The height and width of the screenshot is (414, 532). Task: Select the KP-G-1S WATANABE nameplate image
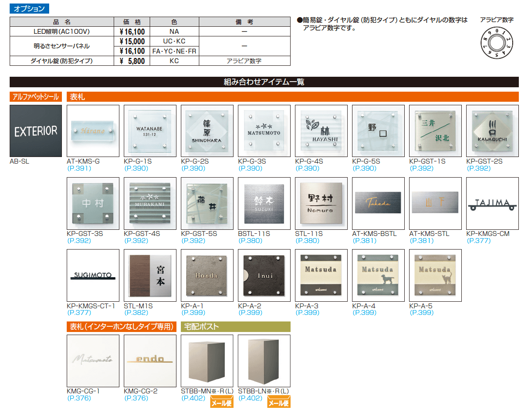pos(150,131)
